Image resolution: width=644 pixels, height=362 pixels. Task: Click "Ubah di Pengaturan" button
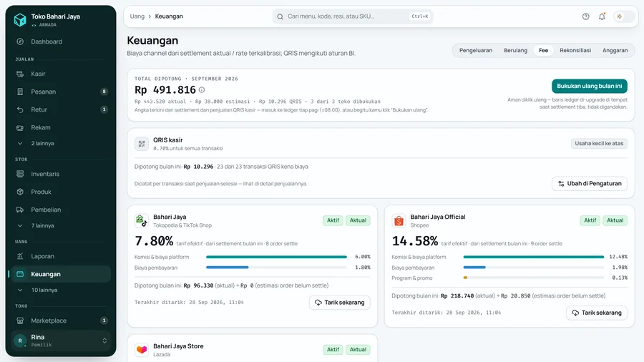[590, 184]
